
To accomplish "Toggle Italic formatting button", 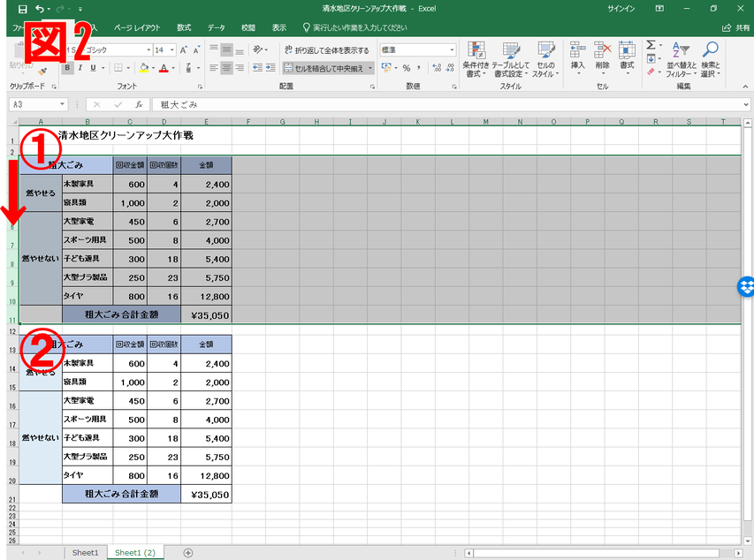I will click(x=80, y=68).
